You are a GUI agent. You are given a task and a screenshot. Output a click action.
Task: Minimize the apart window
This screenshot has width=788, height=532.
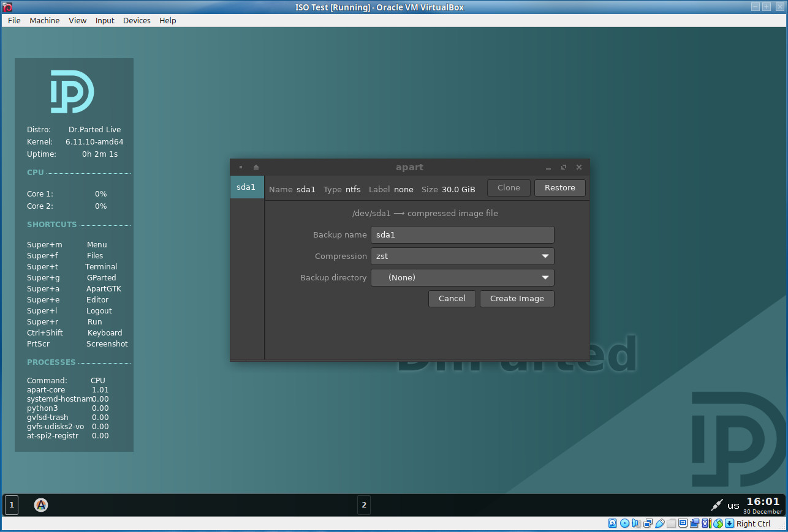[x=548, y=167]
